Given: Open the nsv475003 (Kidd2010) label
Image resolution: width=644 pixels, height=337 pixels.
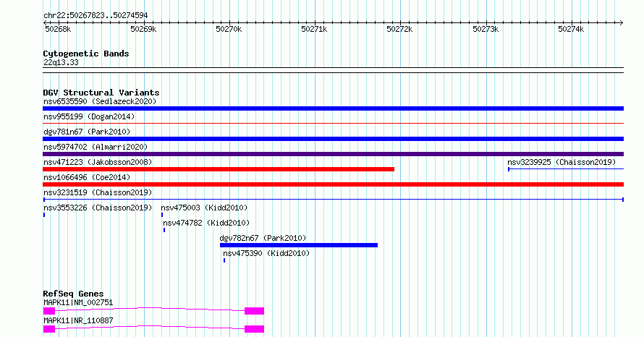Looking at the screenshot, I should 204,208.
